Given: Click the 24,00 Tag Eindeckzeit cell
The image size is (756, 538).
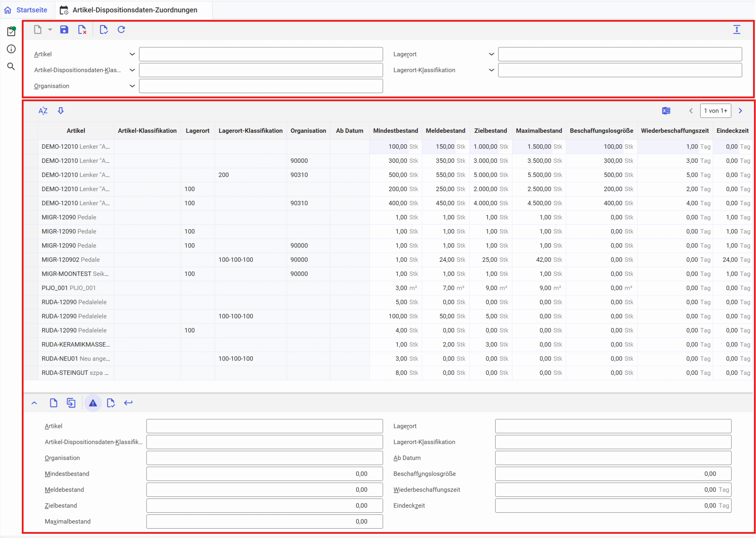Looking at the screenshot, I should coord(732,260).
